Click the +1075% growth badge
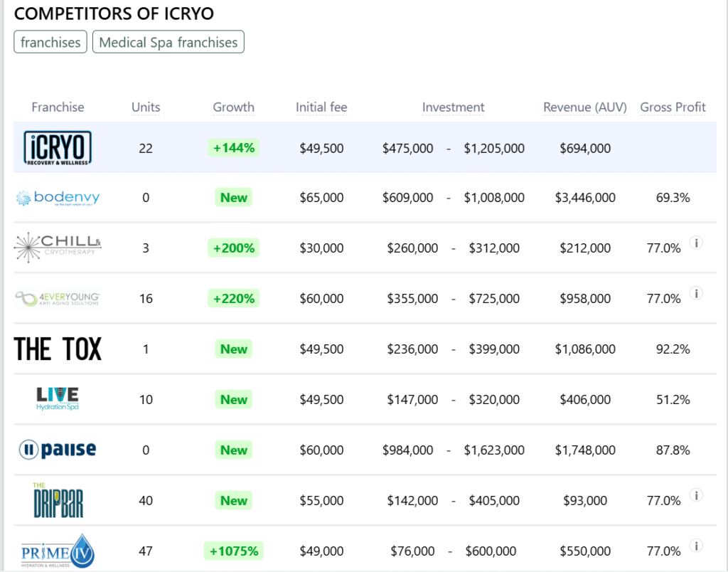728x572 pixels. tap(233, 551)
